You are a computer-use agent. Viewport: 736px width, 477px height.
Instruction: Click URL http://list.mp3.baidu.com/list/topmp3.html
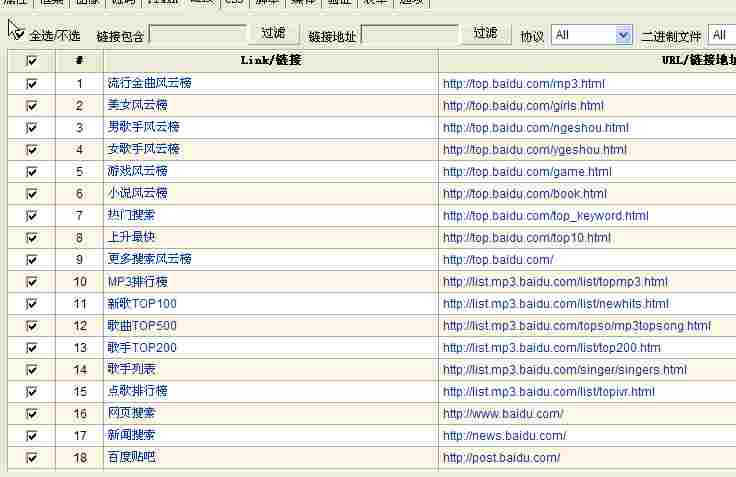[x=555, y=282]
